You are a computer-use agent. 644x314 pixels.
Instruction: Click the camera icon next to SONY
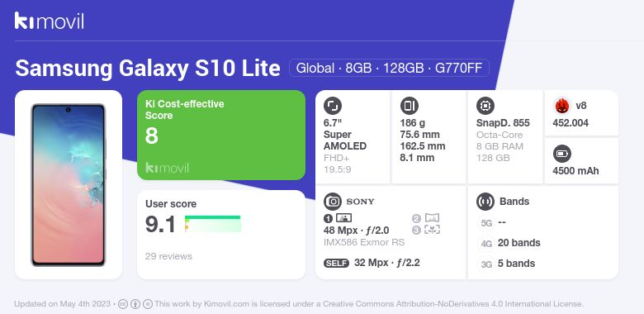(333, 202)
